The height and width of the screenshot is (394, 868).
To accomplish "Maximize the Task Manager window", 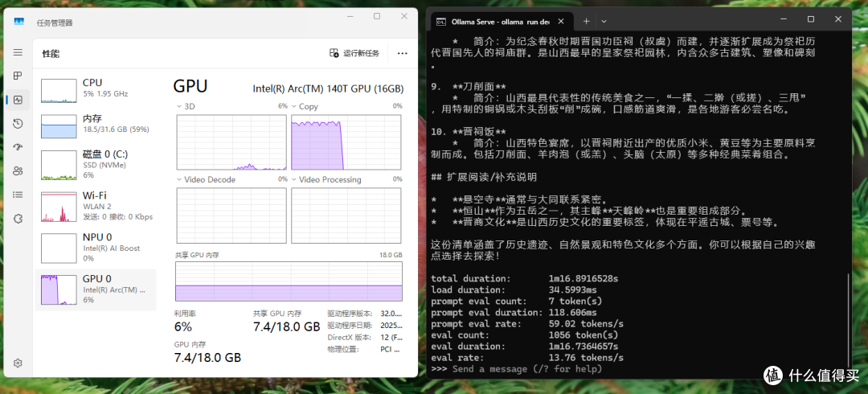I will pyautogui.click(x=377, y=17).
